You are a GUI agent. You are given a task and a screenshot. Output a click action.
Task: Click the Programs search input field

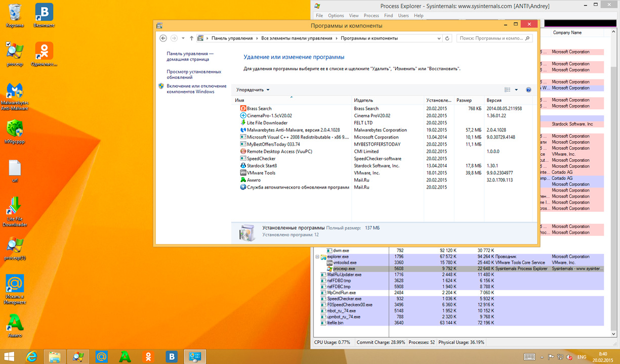coord(490,38)
